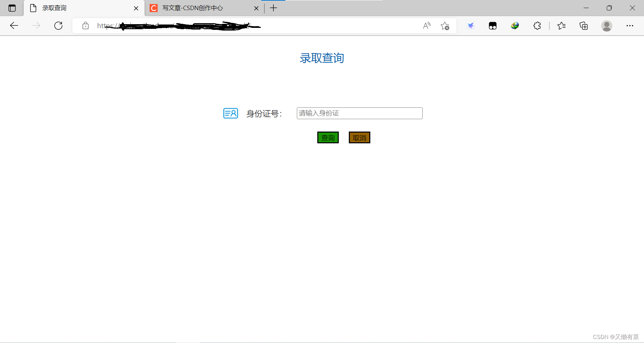Focus the 请输入身份证 input field

click(x=360, y=113)
